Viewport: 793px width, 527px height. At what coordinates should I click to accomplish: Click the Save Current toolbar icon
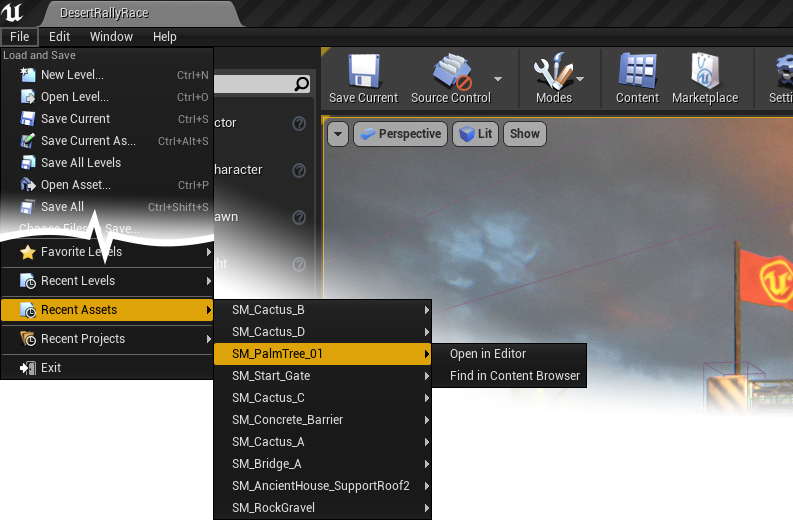tap(362, 72)
